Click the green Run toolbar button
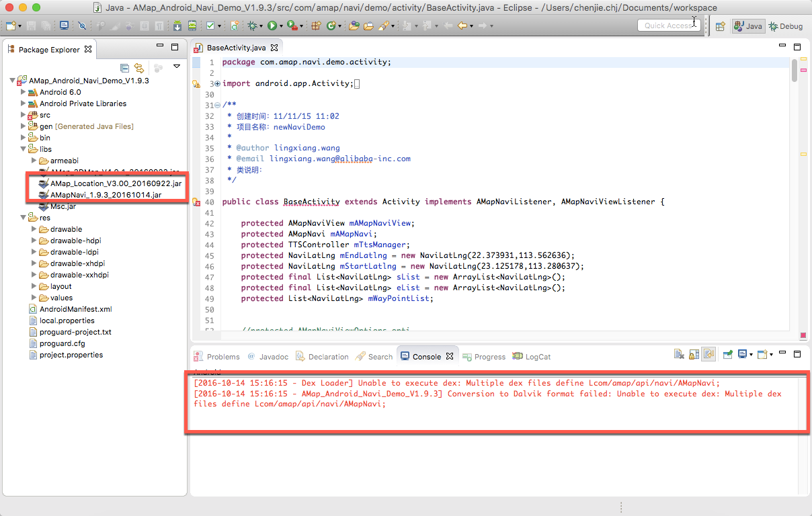812x516 pixels. click(x=272, y=26)
